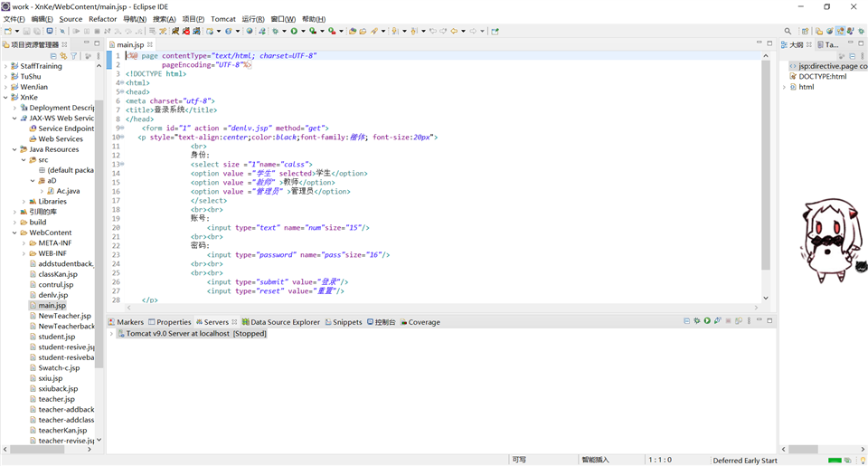Click the Stop Tomcat red cat icon
The width and height of the screenshot is (868, 466).
pyautogui.click(x=186, y=31)
